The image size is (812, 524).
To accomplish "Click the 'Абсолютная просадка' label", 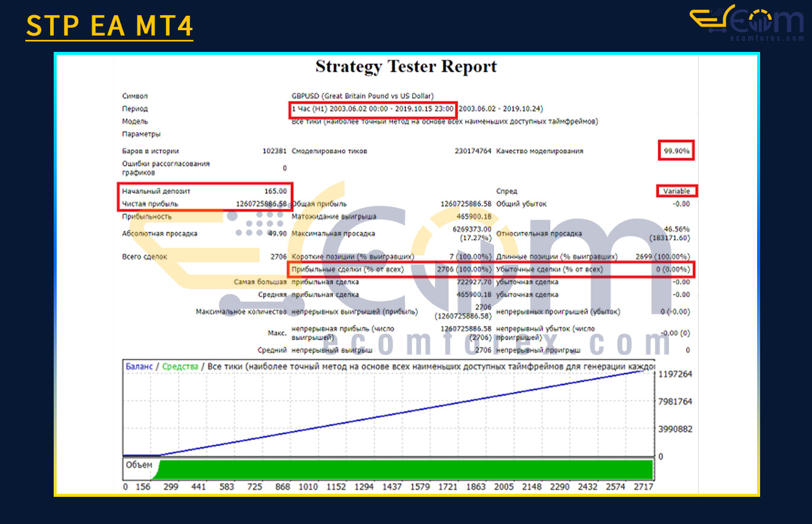I will pos(160,233).
